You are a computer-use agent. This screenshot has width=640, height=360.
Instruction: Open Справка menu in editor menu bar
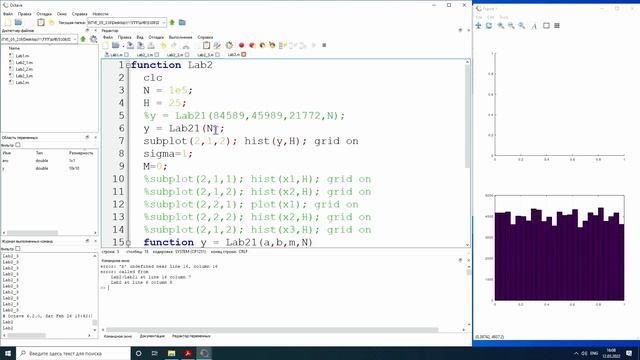coord(205,37)
